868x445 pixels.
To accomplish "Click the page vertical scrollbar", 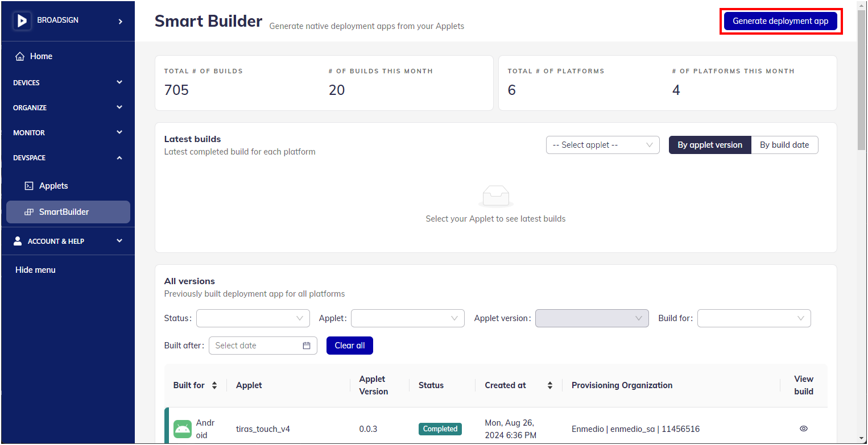I will coord(862,80).
